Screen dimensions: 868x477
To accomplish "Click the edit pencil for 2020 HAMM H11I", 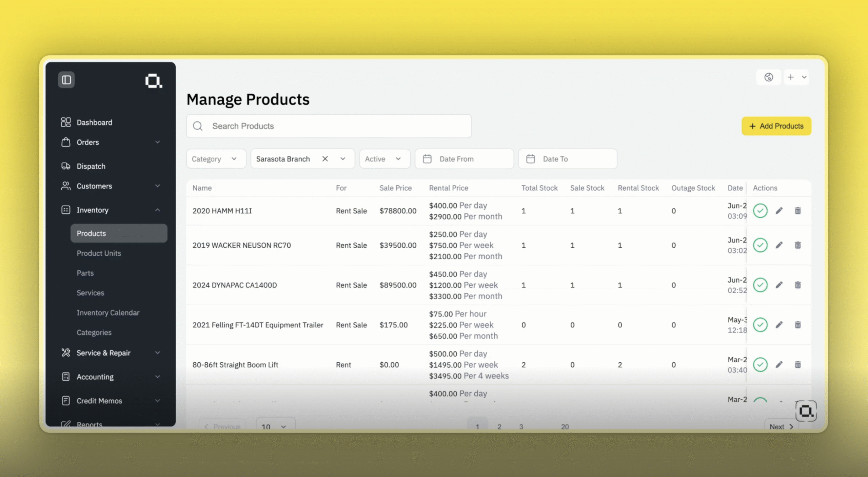I will pos(779,211).
